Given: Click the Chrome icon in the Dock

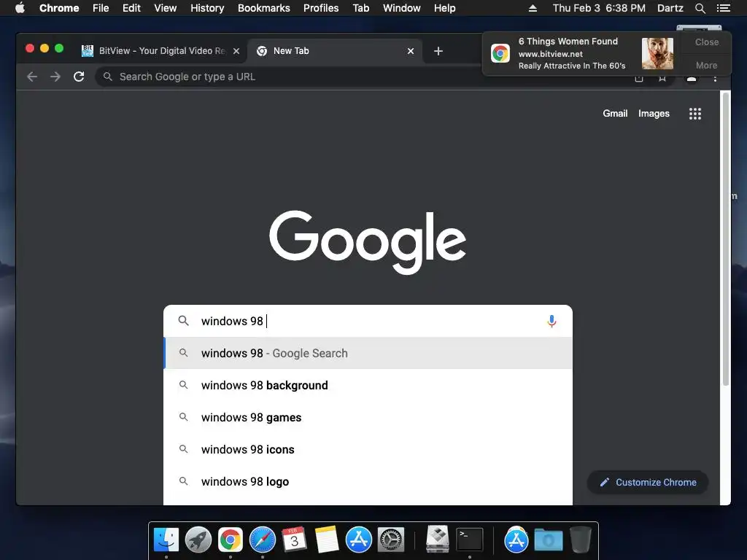Looking at the screenshot, I should point(231,540).
